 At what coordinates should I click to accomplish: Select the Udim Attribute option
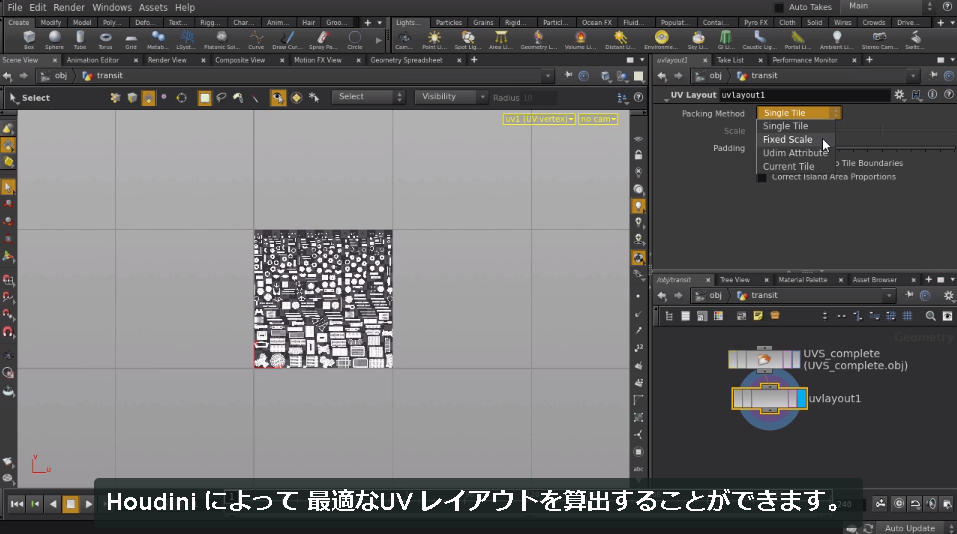click(795, 153)
